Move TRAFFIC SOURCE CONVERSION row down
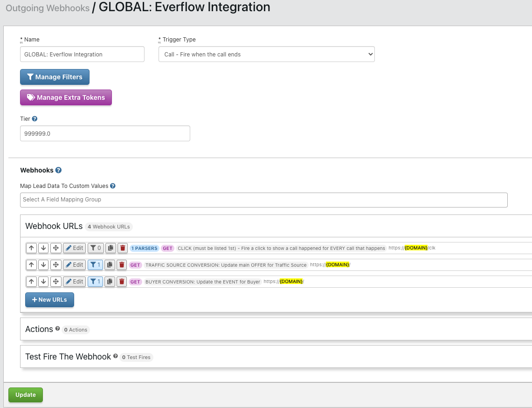The image size is (532, 408). [x=43, y=265]
